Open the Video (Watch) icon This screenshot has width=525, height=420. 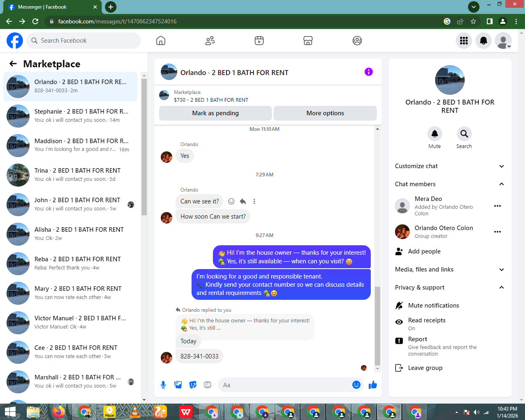point(259,41)
